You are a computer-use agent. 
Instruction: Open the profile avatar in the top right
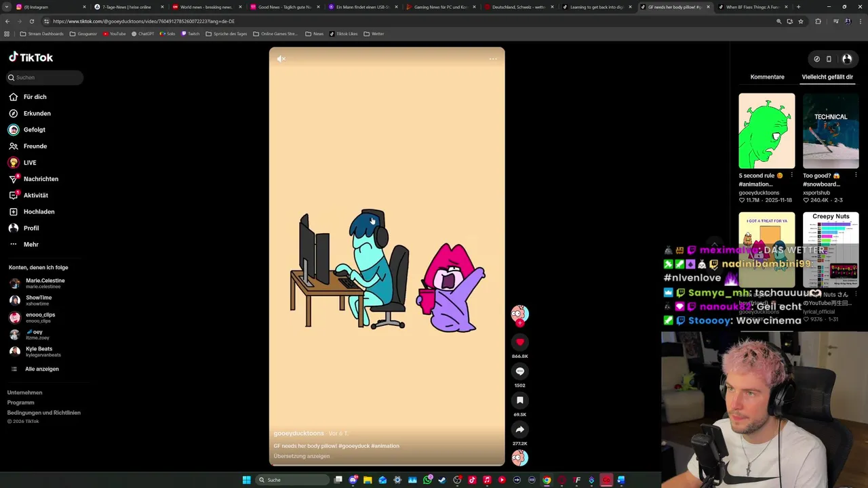pyautogui.click(x=846, y=59)
